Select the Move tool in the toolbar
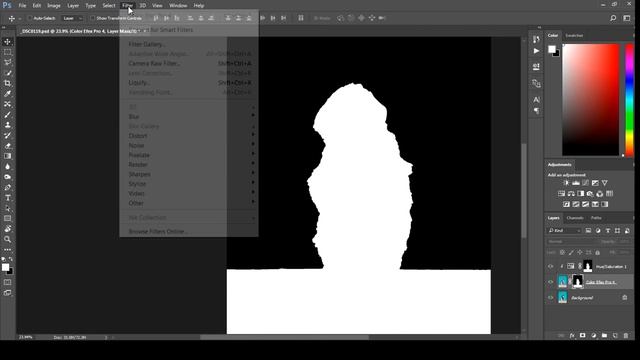This screenshot has width=640, height=360. (x=7, y=42)
